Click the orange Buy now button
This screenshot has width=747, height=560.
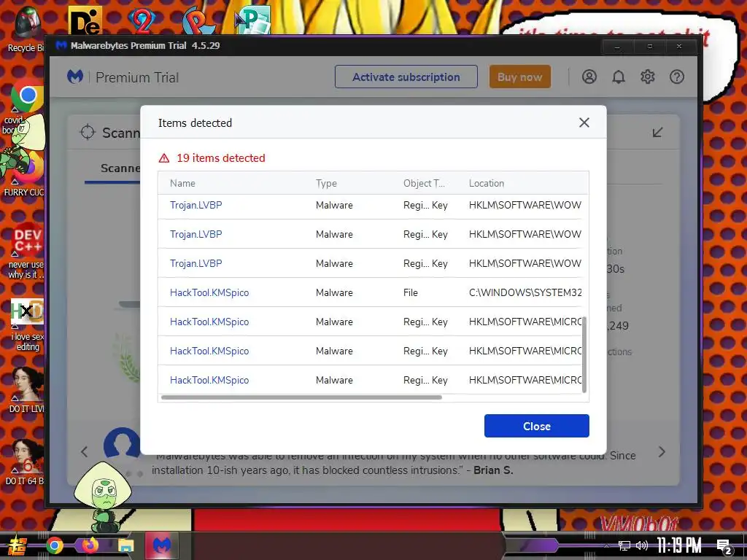click(519, 77)
